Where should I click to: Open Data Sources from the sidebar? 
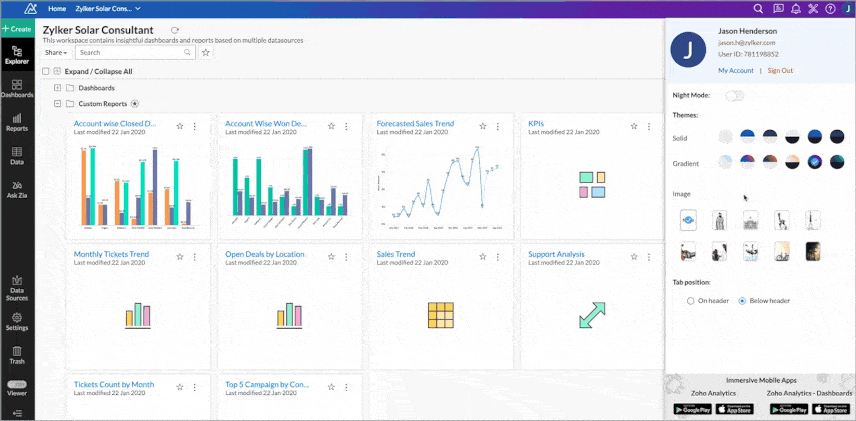click(17, 287)
